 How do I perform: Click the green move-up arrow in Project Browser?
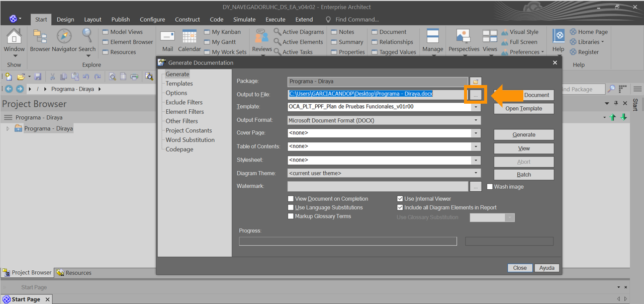click(x=613, y=117)
